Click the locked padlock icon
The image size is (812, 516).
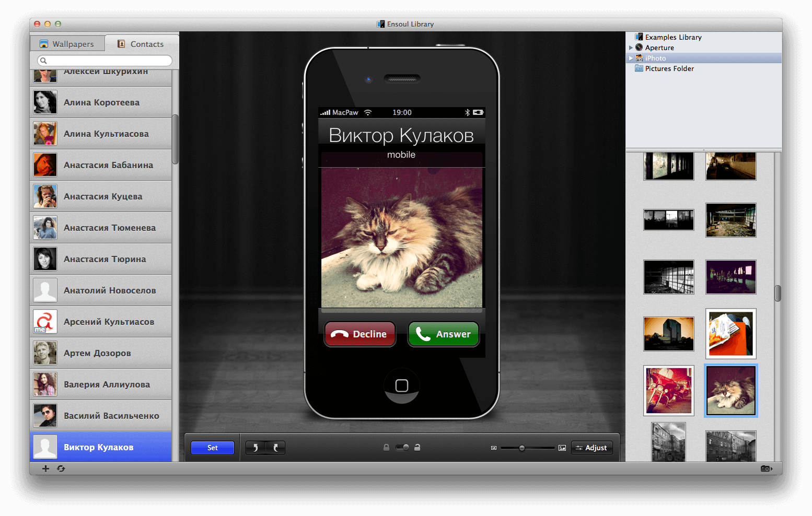click(386, 448)
